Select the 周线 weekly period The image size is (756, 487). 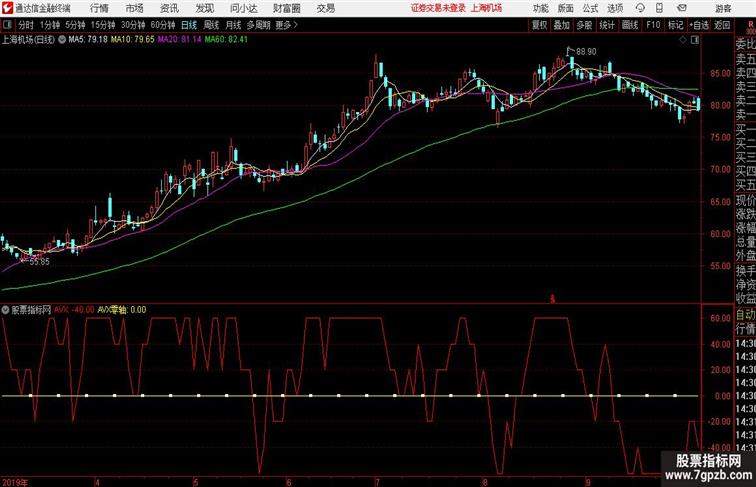[x=211, y=25]
